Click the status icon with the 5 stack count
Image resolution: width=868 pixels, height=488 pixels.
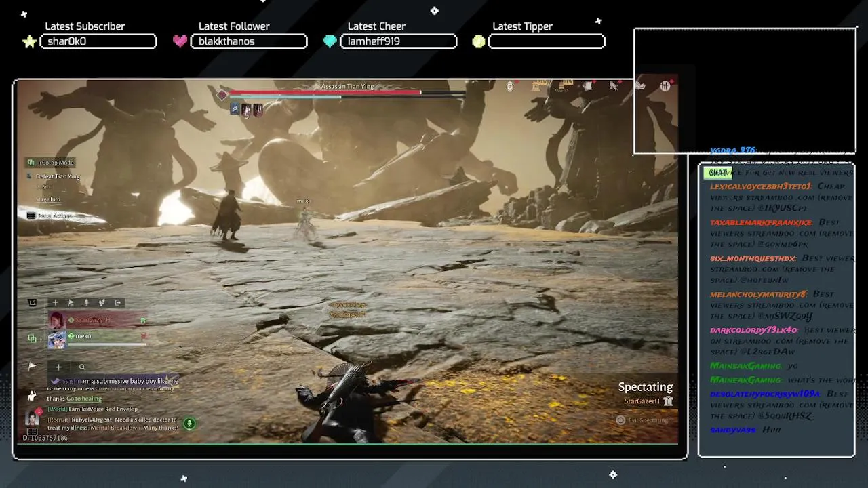247,109
